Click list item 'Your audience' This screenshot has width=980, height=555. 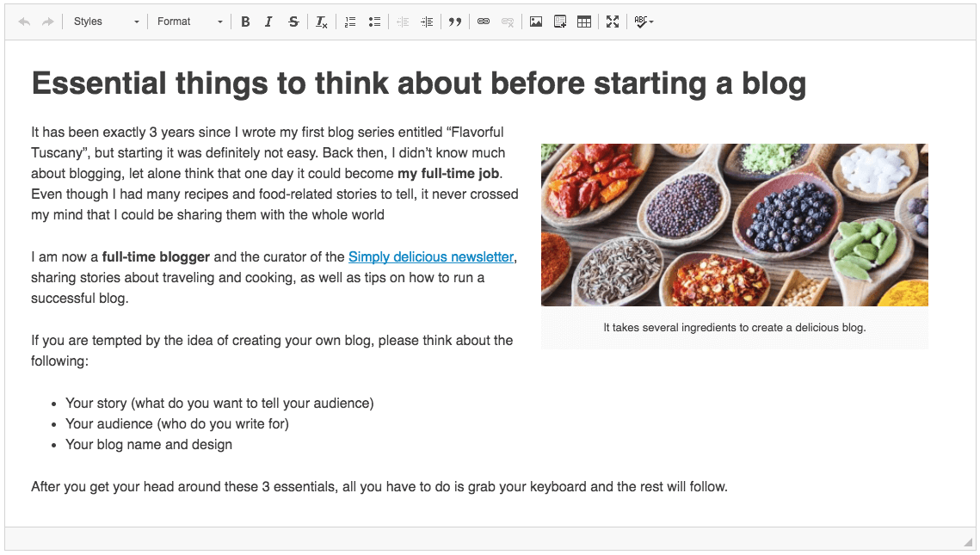point(177,423)
